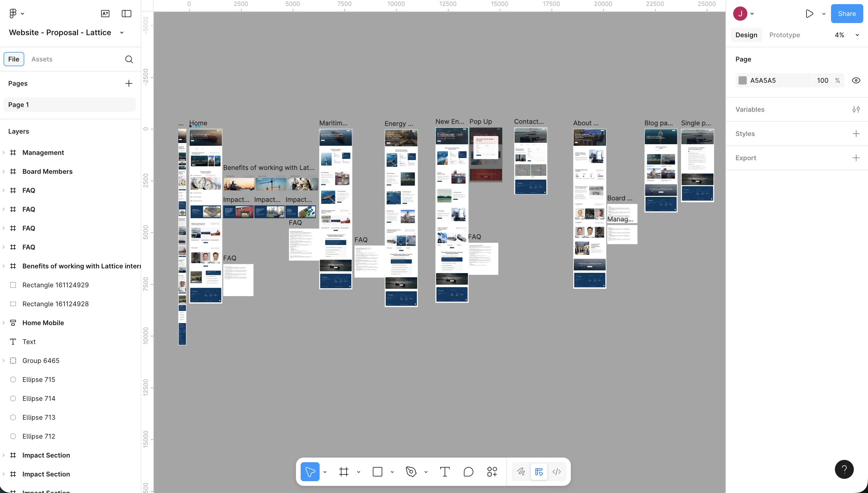Add a new page with plus button

click(x=129, y=83)
